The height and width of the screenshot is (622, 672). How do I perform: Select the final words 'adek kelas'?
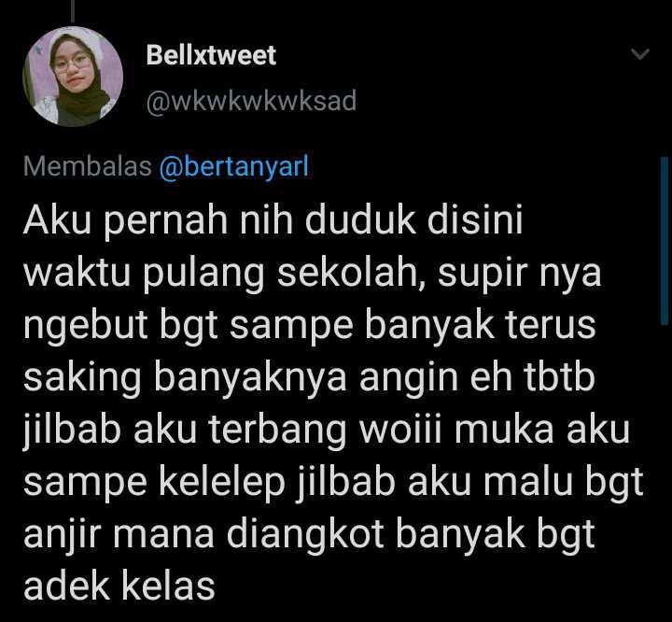pyautogui.click(x=119, y=587)
